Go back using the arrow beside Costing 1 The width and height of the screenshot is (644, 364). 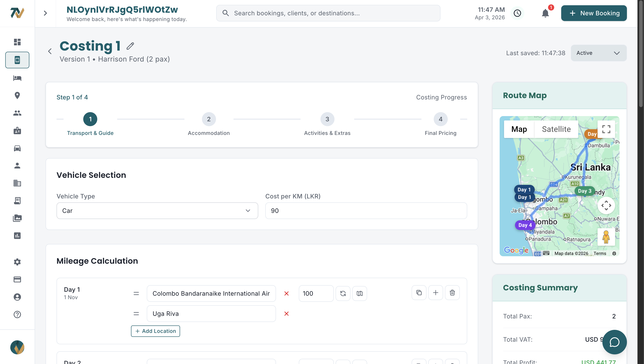coord(50,51)
